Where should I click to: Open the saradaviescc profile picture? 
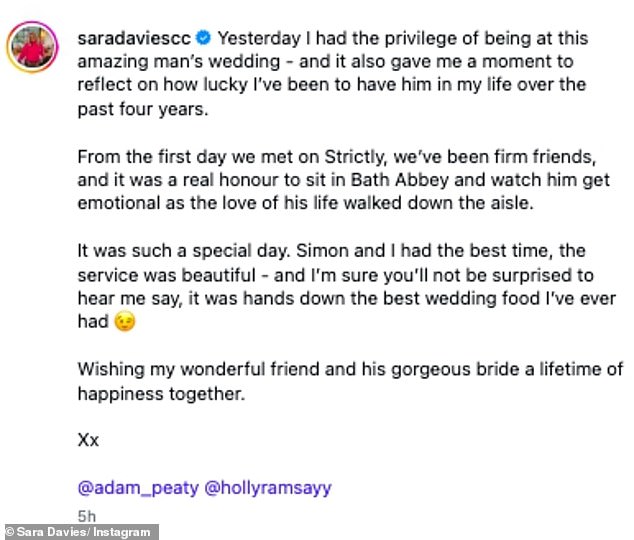coord(32,45)
